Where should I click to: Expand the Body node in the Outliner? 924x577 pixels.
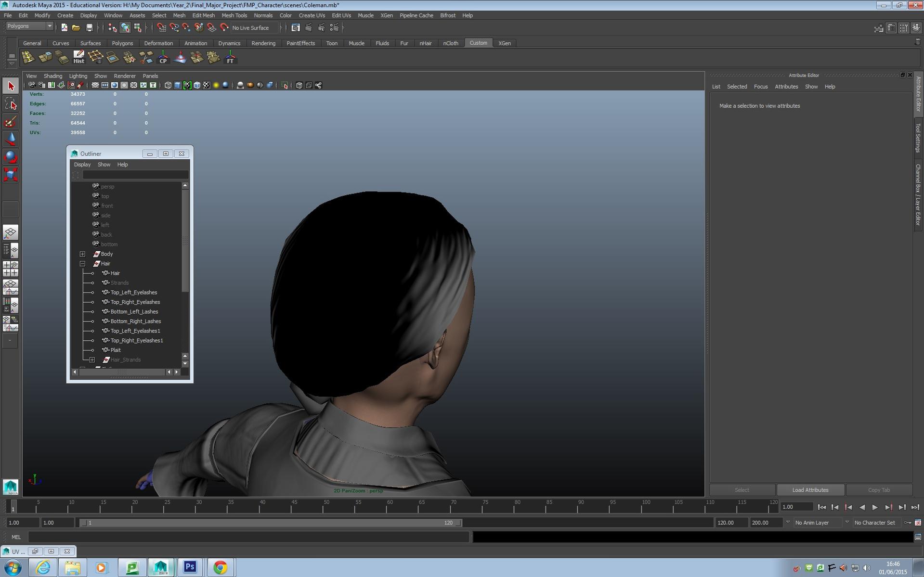82,254
